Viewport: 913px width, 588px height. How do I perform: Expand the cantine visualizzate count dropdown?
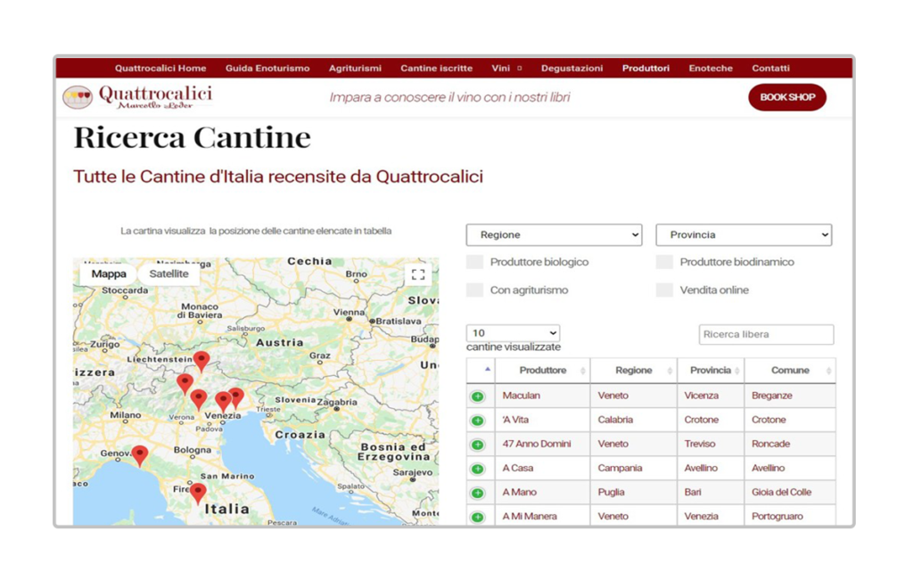point(513,333)
